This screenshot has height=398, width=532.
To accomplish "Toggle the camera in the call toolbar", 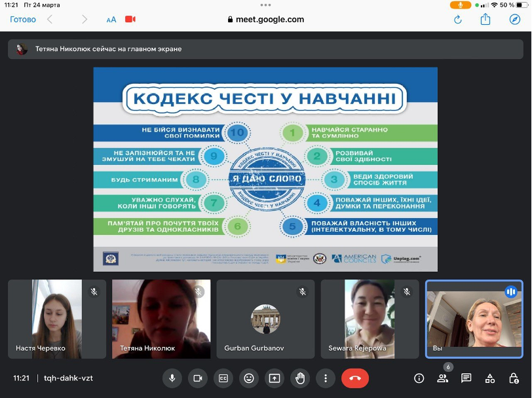I will click(198, 378).
